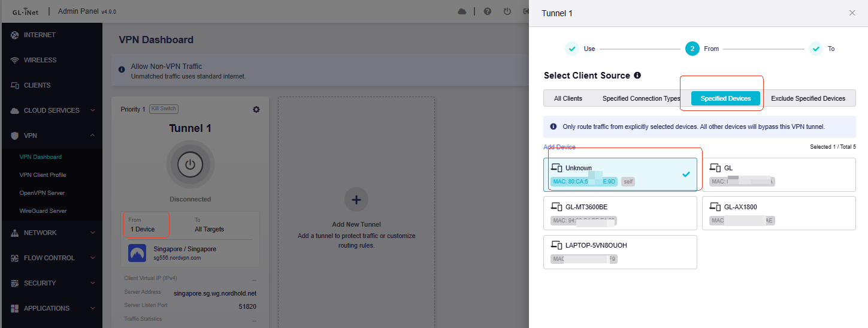
Task: Click info icon in Allow Non-VPN Traffic banner
Action: pyautogui.click(x=122, y=70)
